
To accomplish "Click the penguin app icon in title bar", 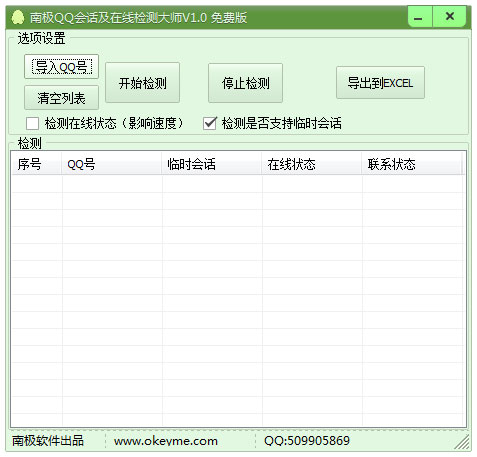I will (18, 17).
